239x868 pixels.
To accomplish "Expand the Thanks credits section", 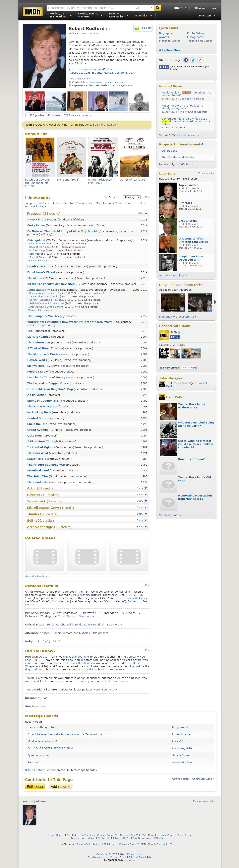I will coord(142,514).
